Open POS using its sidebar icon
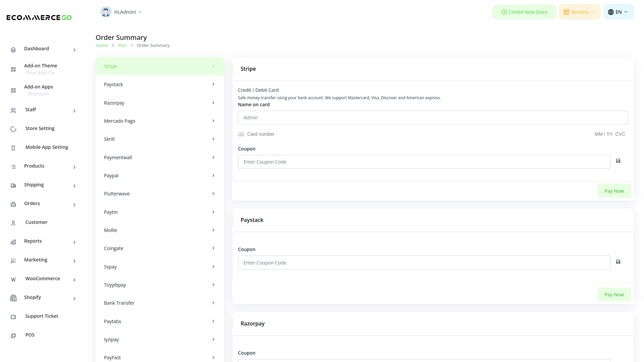644x362 pixels. pyautogui.click(x=13, y=336)
